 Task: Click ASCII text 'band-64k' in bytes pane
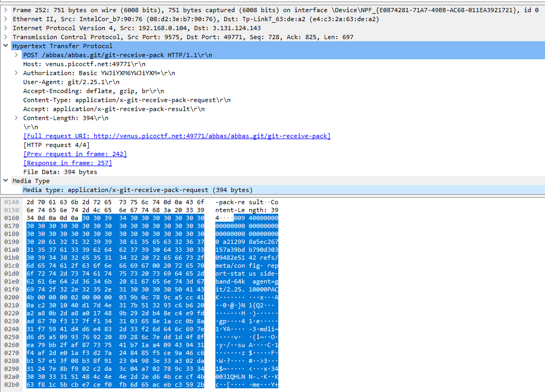click(x=230, y=282)
